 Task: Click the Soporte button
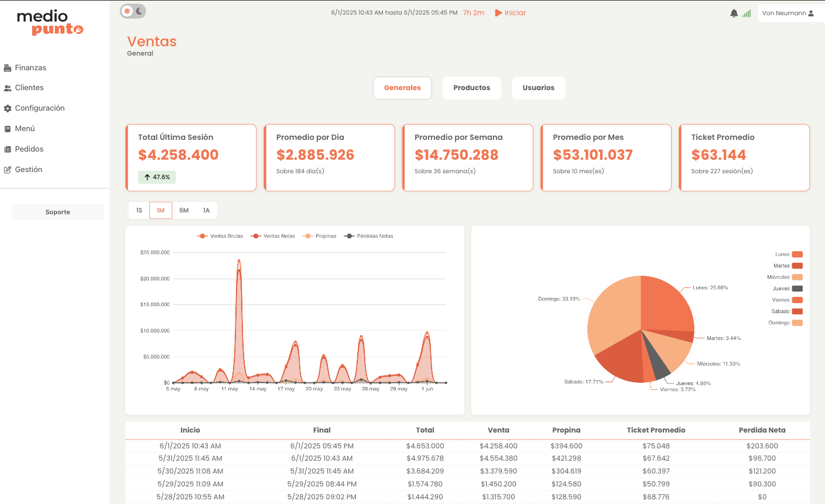click(57, 212)
